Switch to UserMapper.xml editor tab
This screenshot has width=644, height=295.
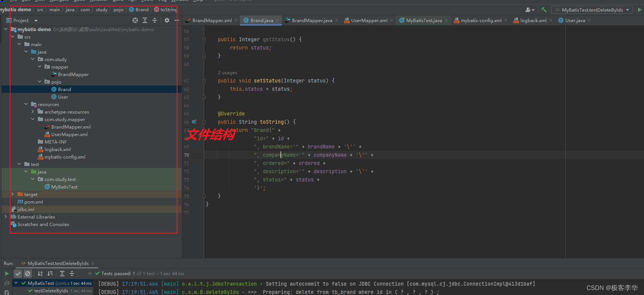tap(369, 20)
